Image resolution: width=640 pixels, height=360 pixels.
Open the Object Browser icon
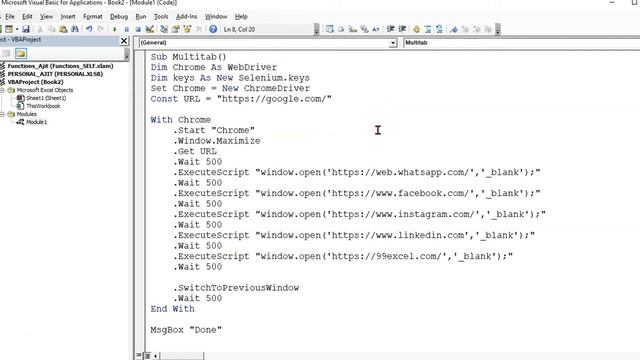tap(187, 29)
